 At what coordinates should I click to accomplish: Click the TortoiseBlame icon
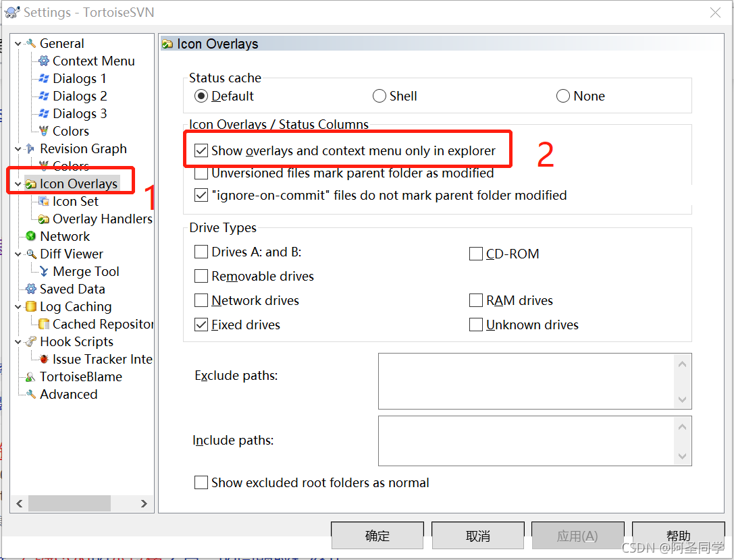31,376
